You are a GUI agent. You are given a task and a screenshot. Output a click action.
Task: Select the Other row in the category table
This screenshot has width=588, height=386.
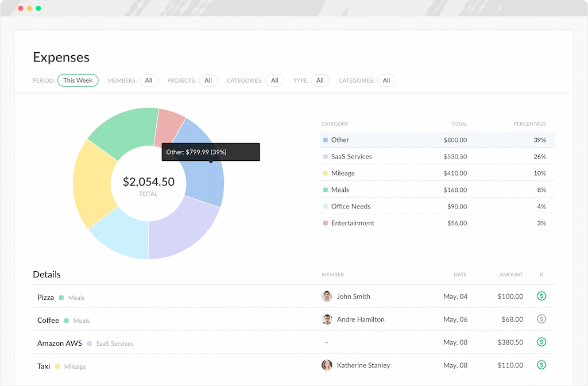(436, 140)
